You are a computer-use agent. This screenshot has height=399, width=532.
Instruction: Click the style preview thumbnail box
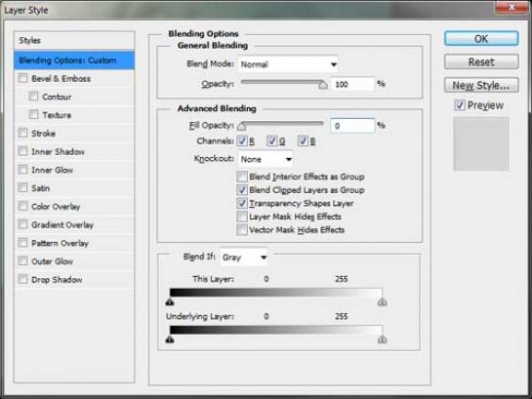481,143
